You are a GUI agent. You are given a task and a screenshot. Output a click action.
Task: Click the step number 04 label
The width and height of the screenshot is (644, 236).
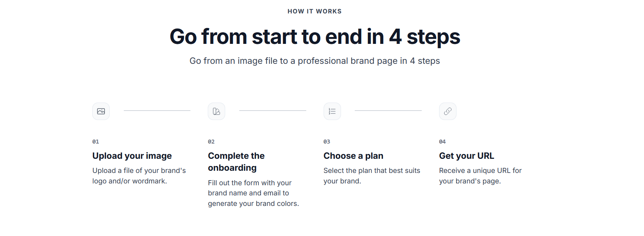[442, 142]
